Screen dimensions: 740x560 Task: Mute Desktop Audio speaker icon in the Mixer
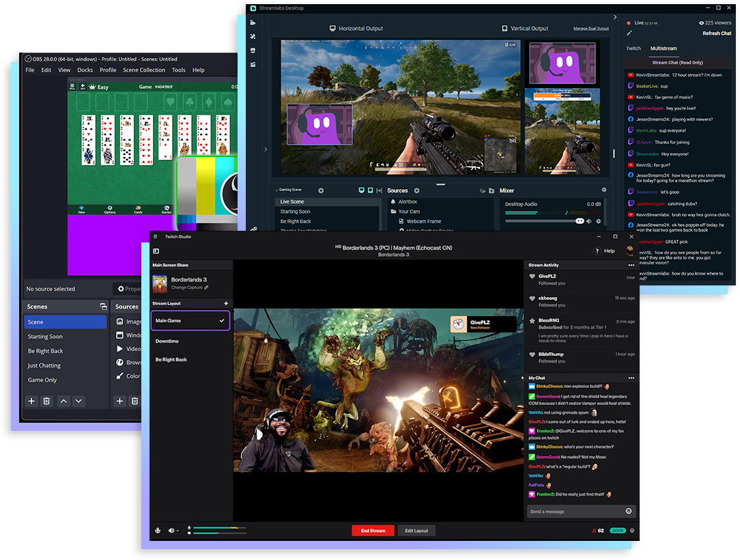click(588, 221)
